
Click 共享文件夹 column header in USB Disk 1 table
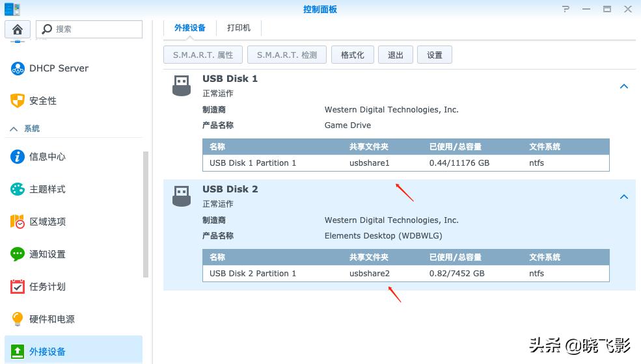(x=369, y=147)
